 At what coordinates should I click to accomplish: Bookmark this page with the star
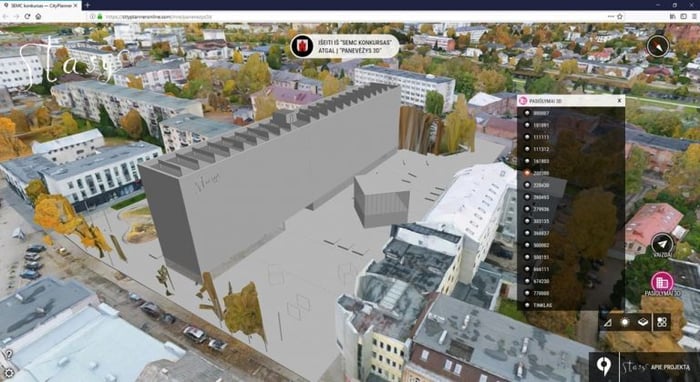click(x=620, y=16)
